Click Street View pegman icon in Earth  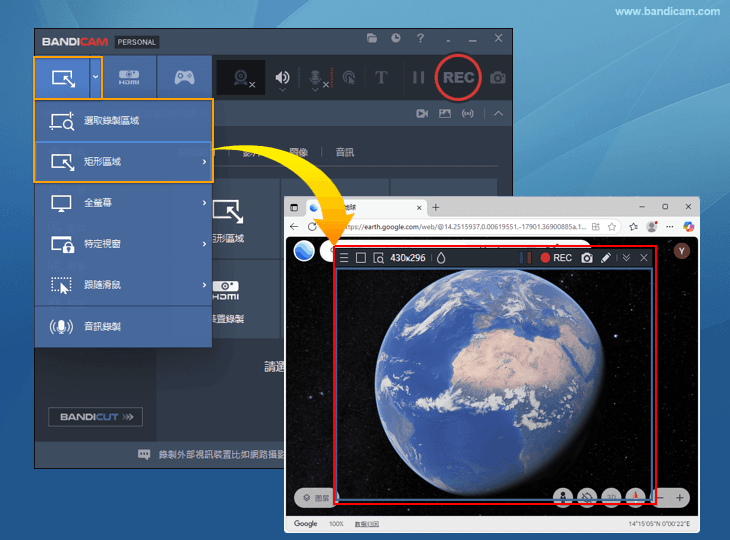[x=563, y=498]
